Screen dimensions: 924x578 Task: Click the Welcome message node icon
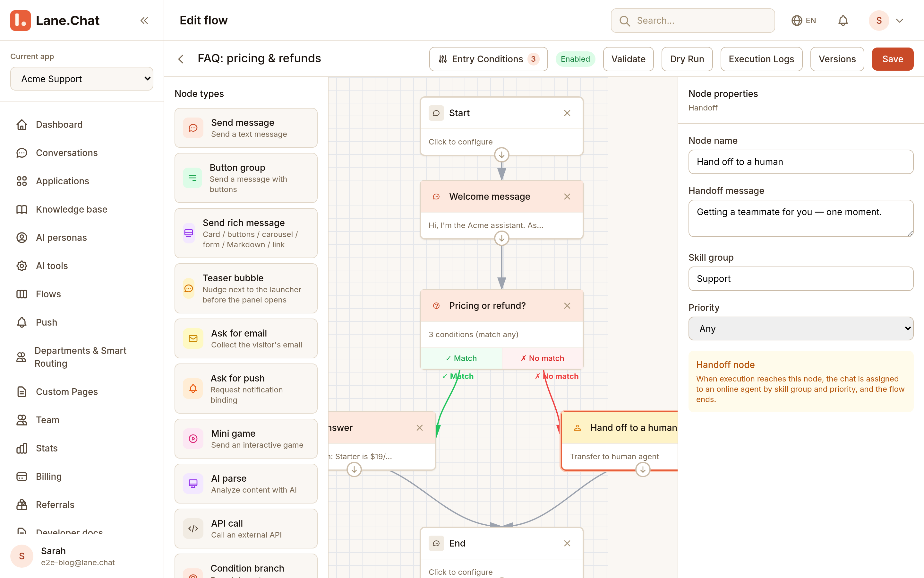click(x=436, y=197)
